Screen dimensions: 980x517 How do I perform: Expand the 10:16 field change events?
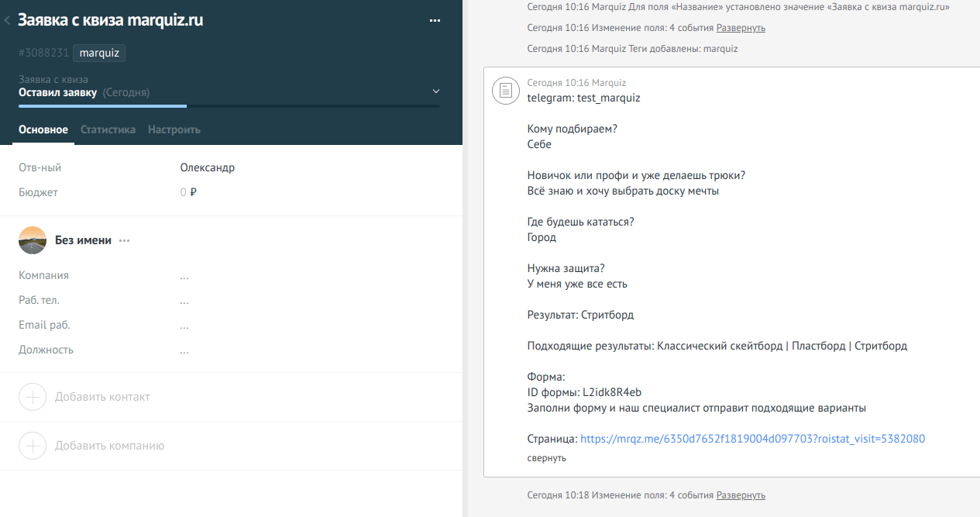[x=741, y=28]
